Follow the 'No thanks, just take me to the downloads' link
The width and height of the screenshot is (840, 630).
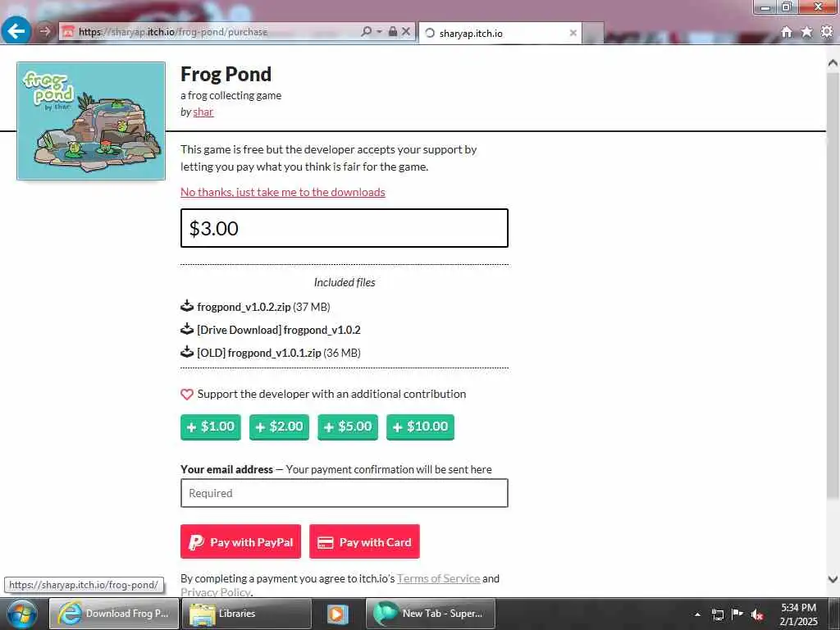283,192
